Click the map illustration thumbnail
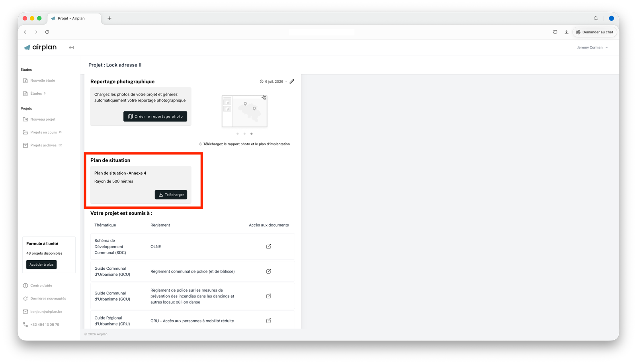The width and height of the screenshot is (637, 364). coord(244,111)
